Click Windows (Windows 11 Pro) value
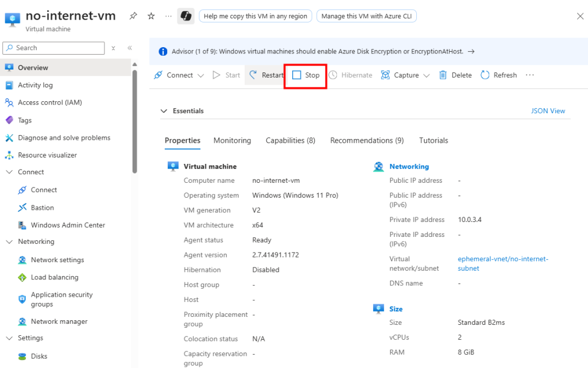This screenshot has height=368, width=588. coord(295,195)
